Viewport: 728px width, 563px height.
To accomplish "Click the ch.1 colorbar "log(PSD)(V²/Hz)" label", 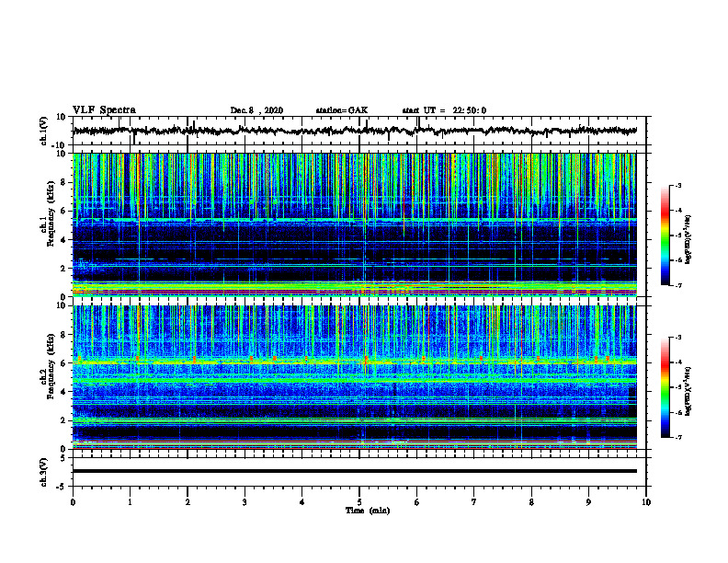I will (688, 239).
